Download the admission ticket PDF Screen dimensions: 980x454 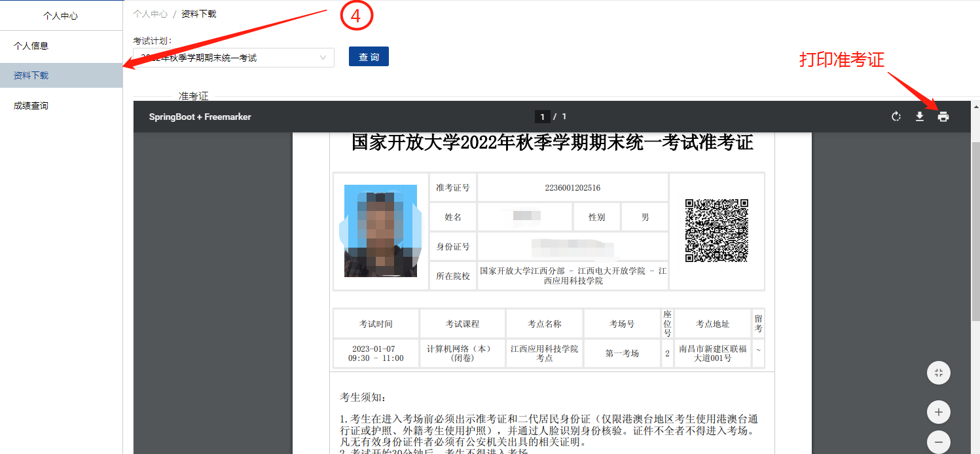click(x=919, y=117)
